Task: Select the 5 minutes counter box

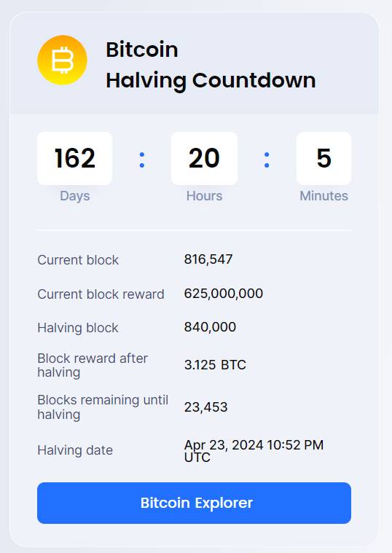Action: 324,158
